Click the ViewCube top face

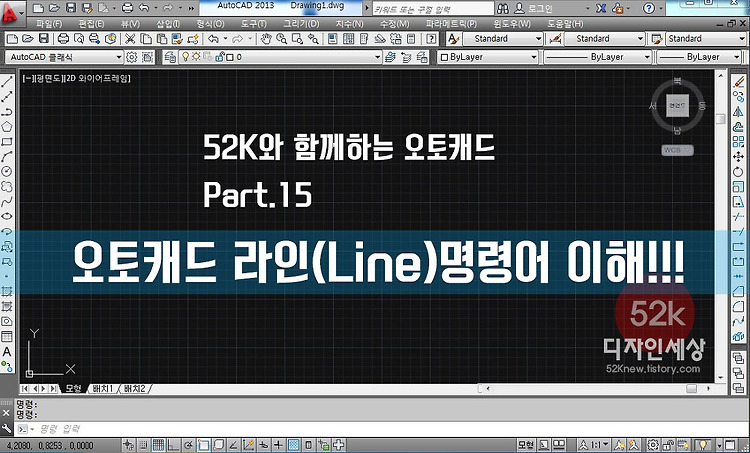(x=677, y=106)
